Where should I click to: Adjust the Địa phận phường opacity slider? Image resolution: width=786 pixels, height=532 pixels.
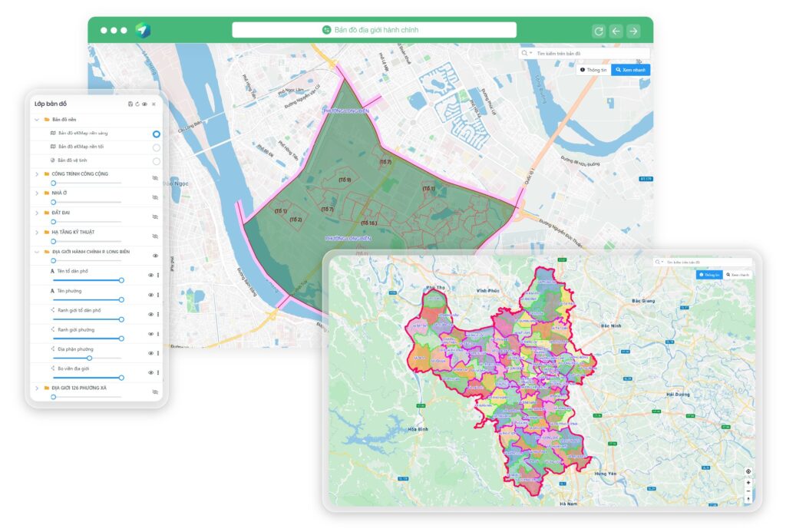pos(89,358)
